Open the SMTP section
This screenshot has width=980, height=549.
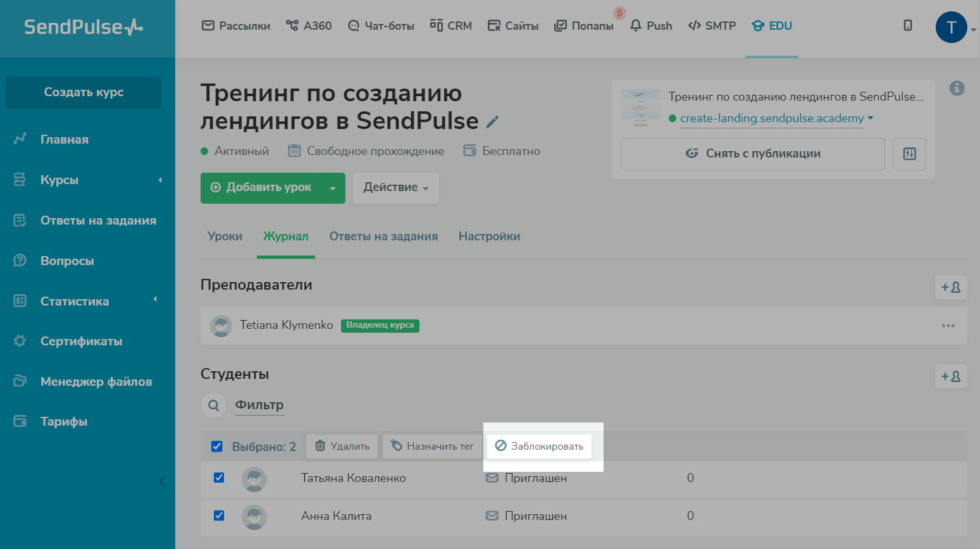tap(712, 26)
